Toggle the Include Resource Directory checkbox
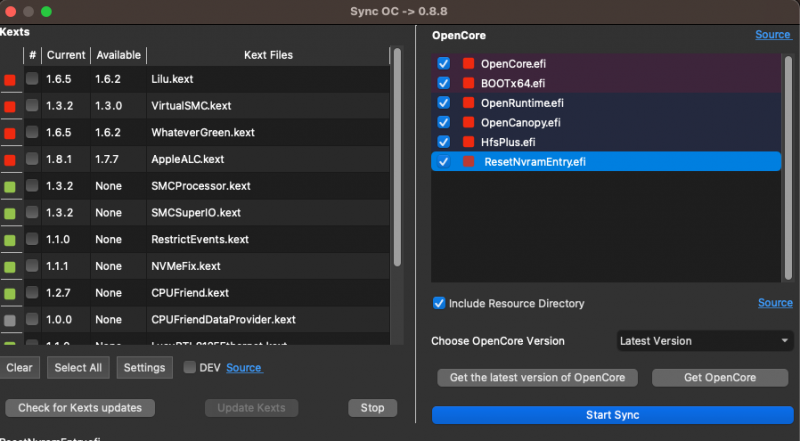This screenshot has width=800, height=441. pos(439,303)
